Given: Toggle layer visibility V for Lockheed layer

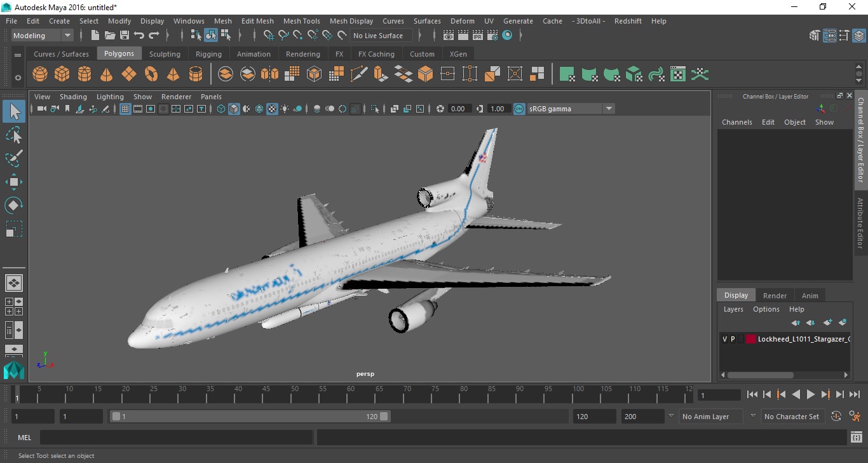Looking at the screenshot, I should click(x=724, y=339).
